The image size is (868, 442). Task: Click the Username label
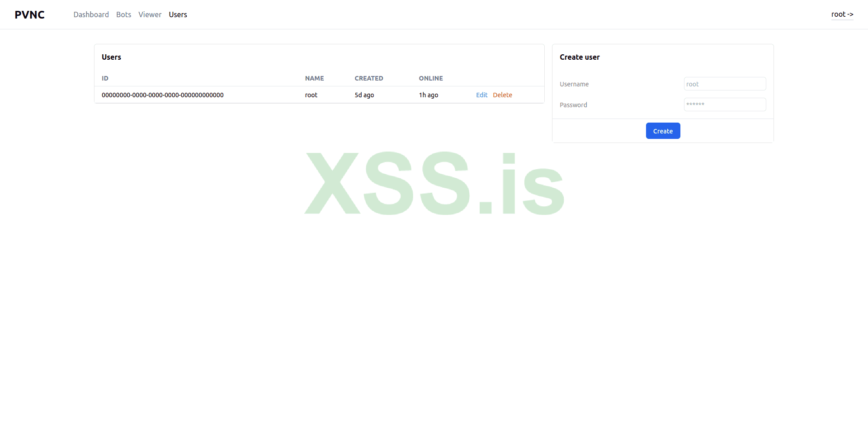click(574, 84)
